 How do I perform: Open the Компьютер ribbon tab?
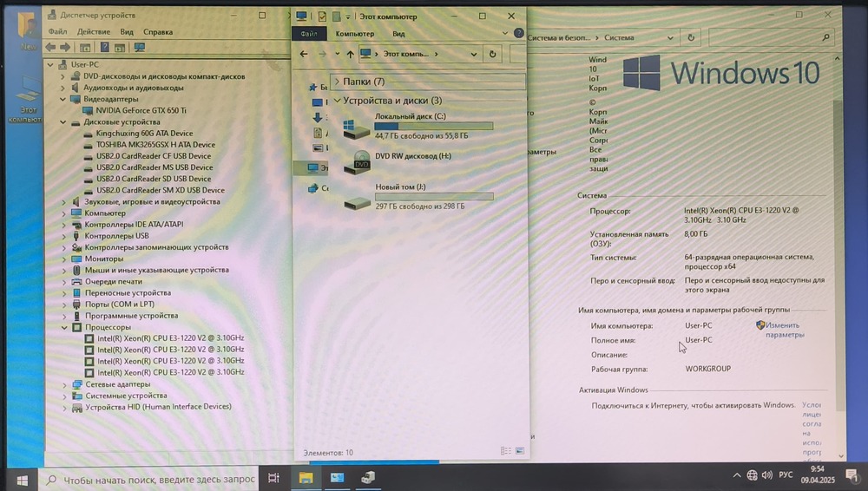click(x=354, y=34)
